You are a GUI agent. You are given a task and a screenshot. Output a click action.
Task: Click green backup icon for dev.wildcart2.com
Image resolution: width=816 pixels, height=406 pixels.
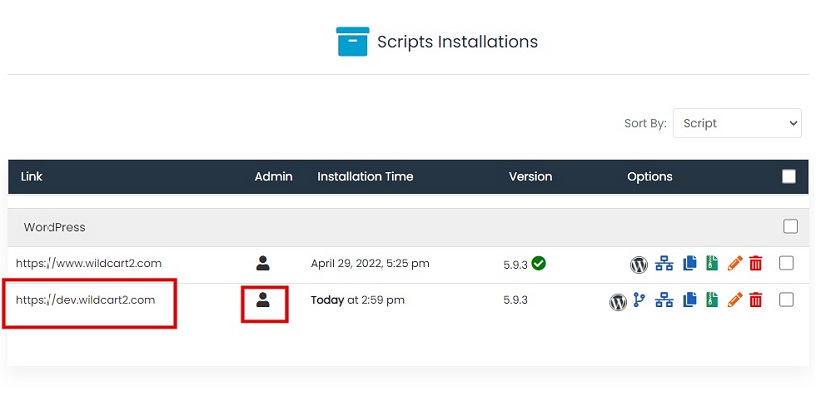point(712,300)
